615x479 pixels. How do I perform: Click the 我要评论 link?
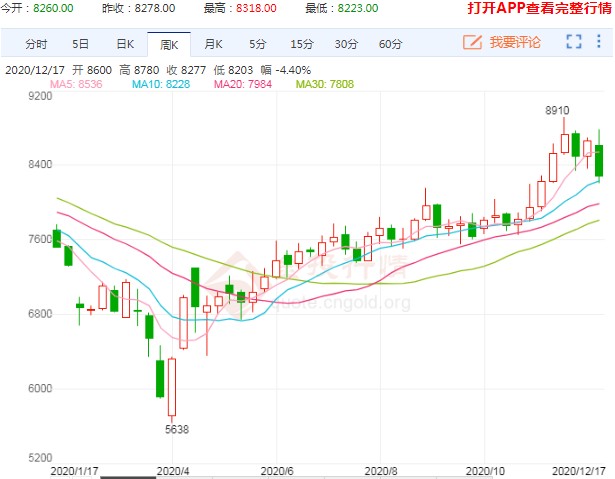pyautogui.click(x=515, y=42)
